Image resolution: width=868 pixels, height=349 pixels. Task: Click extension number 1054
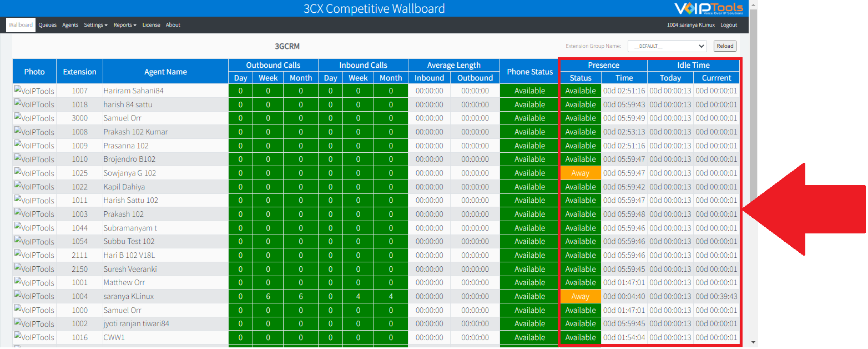pyautogui.click(x=79, y=241)
